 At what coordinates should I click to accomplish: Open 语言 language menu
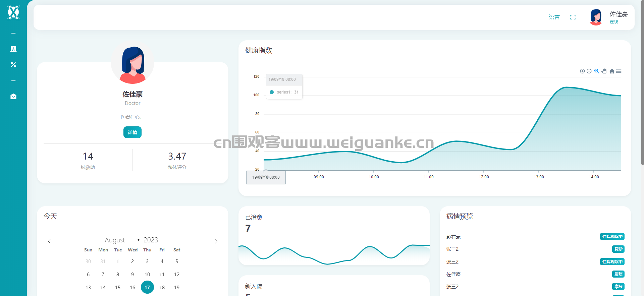point(554,17)
